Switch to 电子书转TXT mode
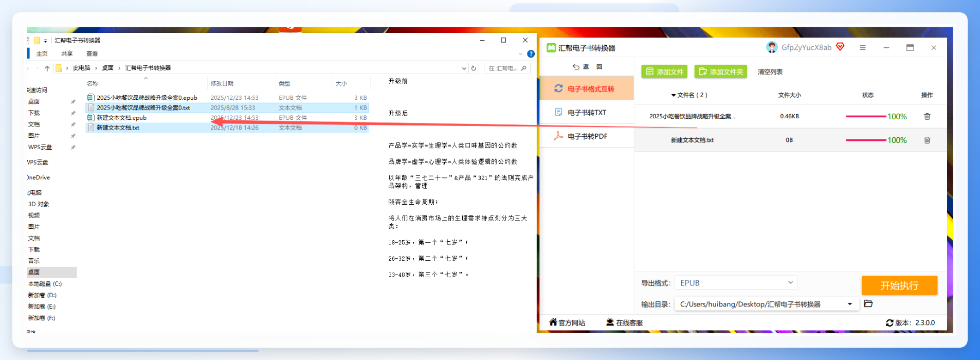The height and width of the screenshot is (360, 980). click(587, 112)
